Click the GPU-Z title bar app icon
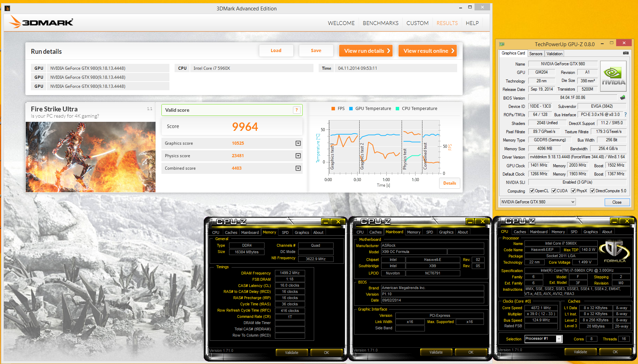Screen dimensions: 638x364 click(x=502, y=44)
